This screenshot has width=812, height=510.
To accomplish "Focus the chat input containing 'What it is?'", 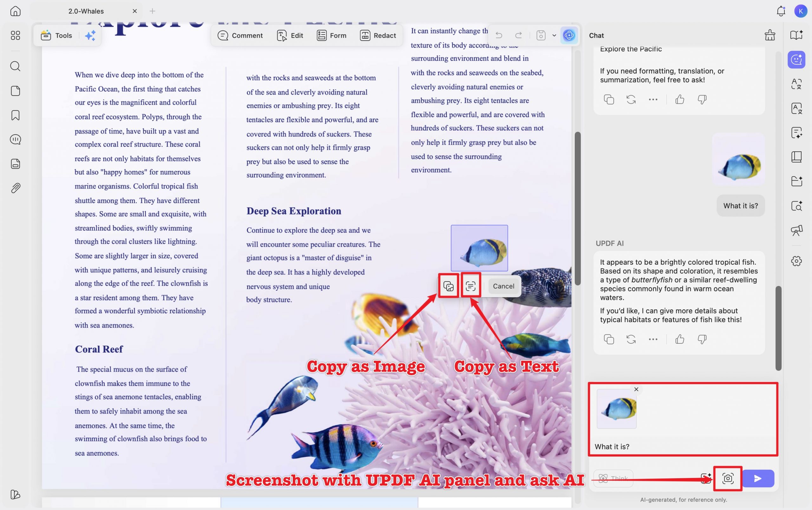I will tap(683, 447).
